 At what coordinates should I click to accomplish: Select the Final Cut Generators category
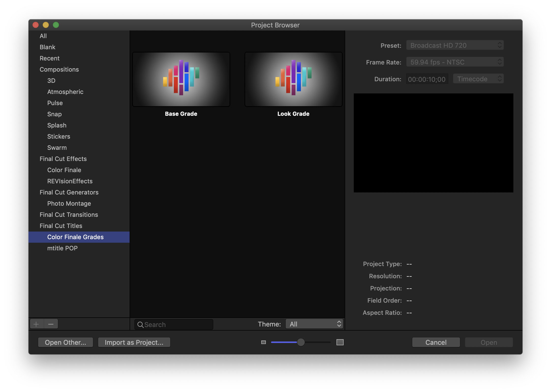click(69, 192)
